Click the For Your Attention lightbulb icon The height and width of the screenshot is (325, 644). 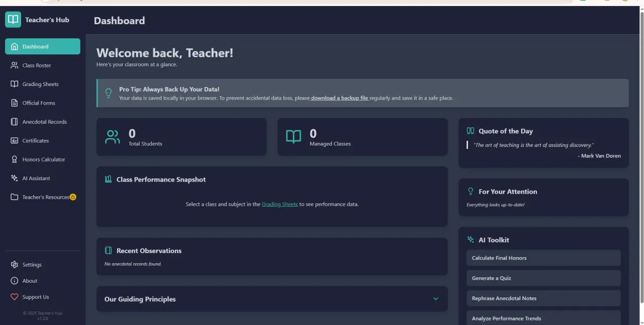pos(471,192)
